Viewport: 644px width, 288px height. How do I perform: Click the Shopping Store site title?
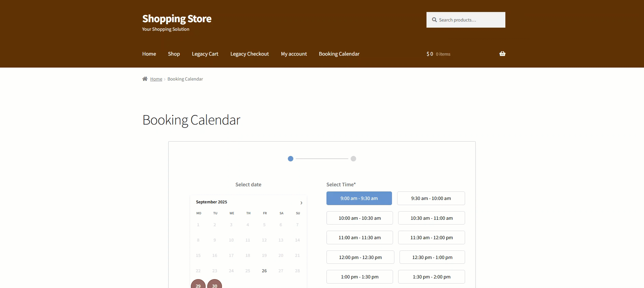177,18
